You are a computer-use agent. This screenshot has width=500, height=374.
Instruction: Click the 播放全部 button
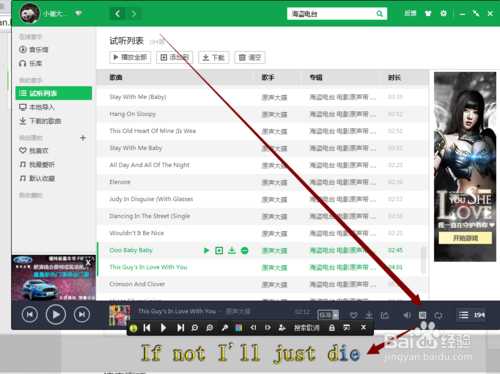[130, 57]
